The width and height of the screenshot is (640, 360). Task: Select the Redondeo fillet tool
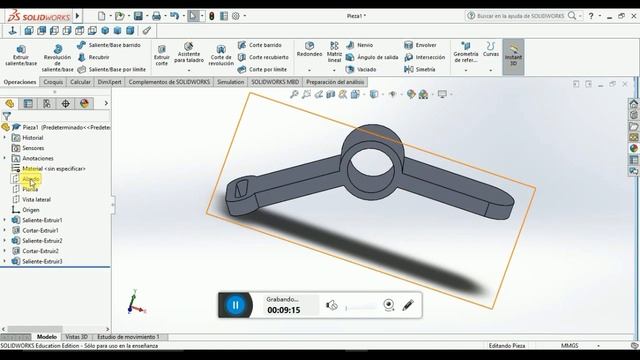point(309,49)
